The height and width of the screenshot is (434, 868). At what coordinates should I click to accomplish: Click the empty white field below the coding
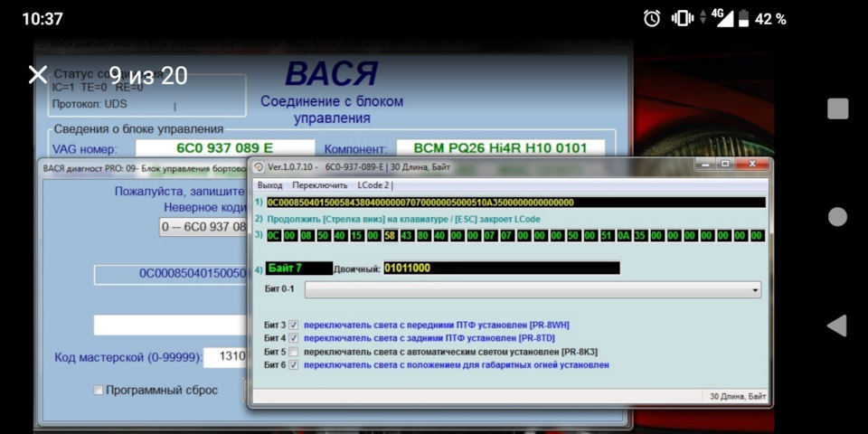171,325
